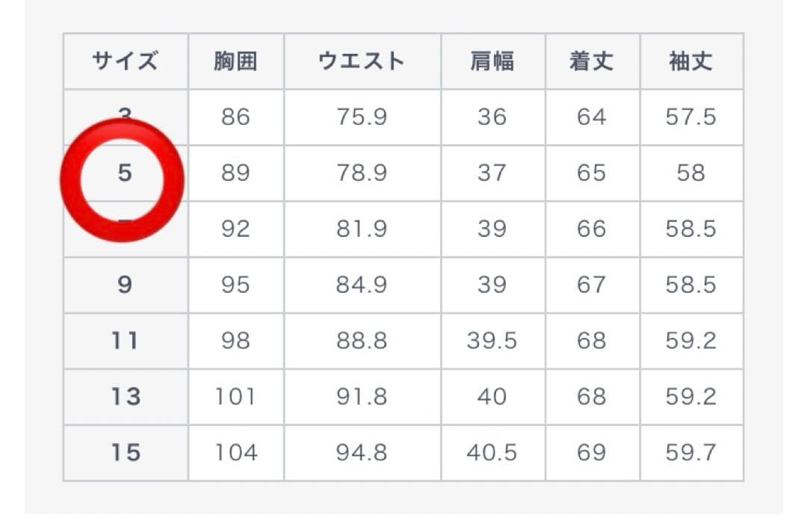
Task: Click the size 13 row label
Action: coord(125,397)
